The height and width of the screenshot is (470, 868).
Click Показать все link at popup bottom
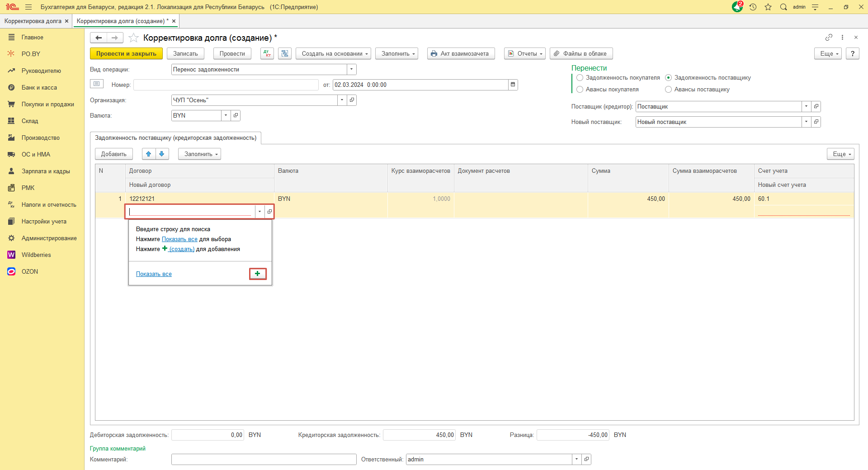click(x=154, y=274)
